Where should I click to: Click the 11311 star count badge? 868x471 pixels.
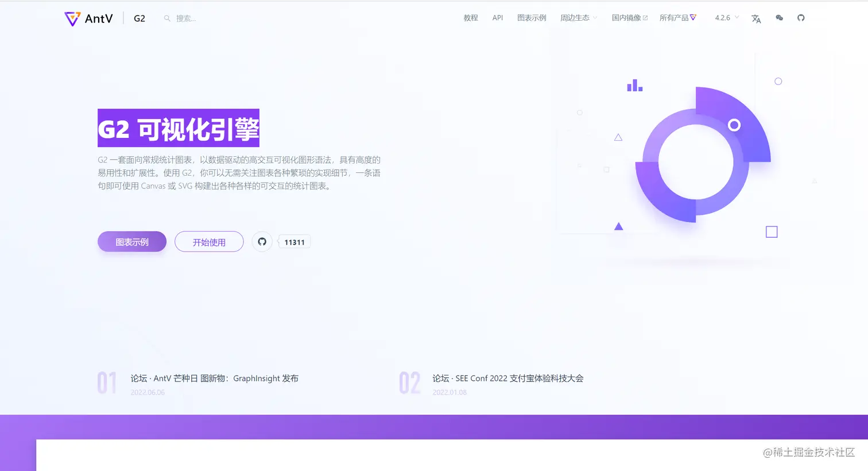coord(294,242)
